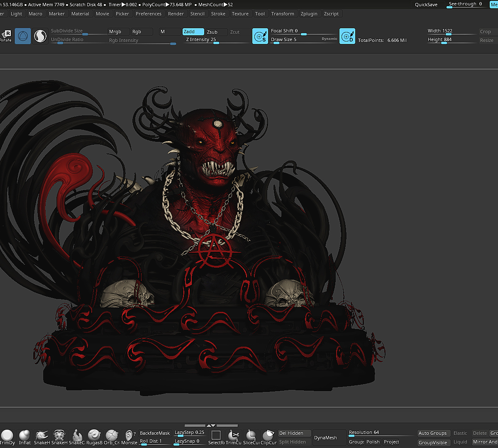
Task: Open the Movie menu
Action: click(x=103, y=14)
